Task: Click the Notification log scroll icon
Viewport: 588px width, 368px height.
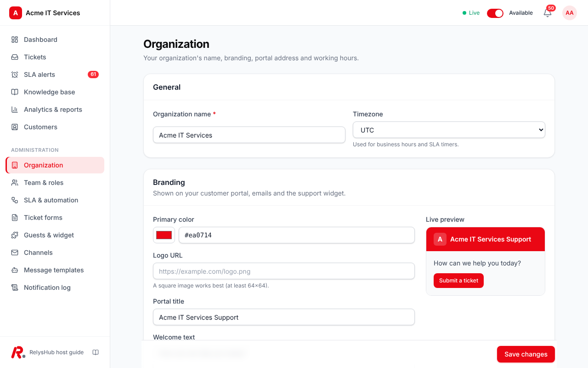Action: coord(15,287)
